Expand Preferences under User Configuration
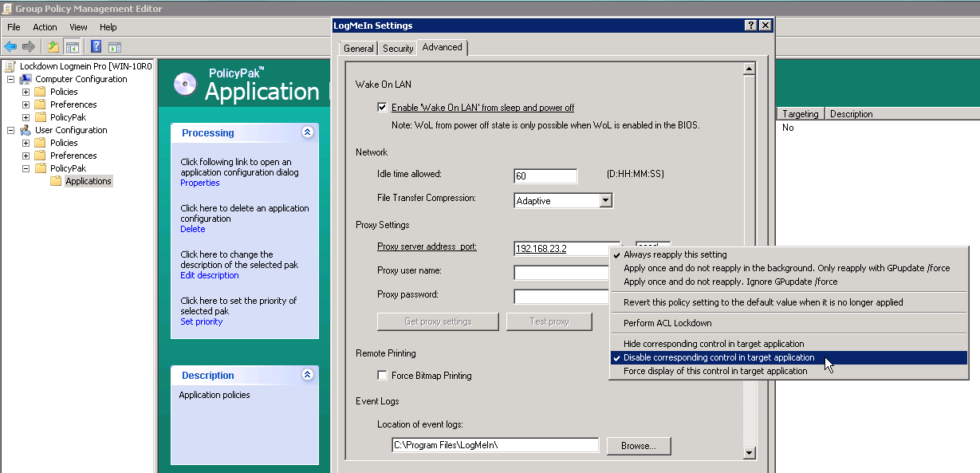980x473 pixels. (26, 156)
